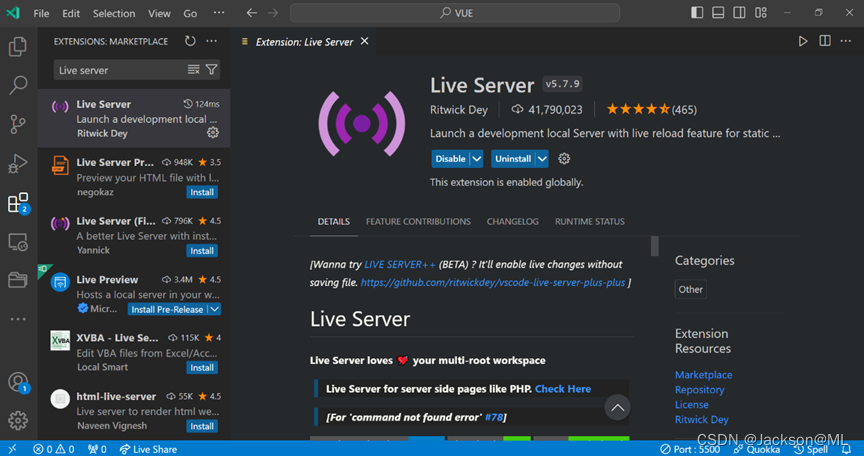Screen dimensions: 864x456
Task: Run with the play icon in editor toolbar
Action: (803, 41)
